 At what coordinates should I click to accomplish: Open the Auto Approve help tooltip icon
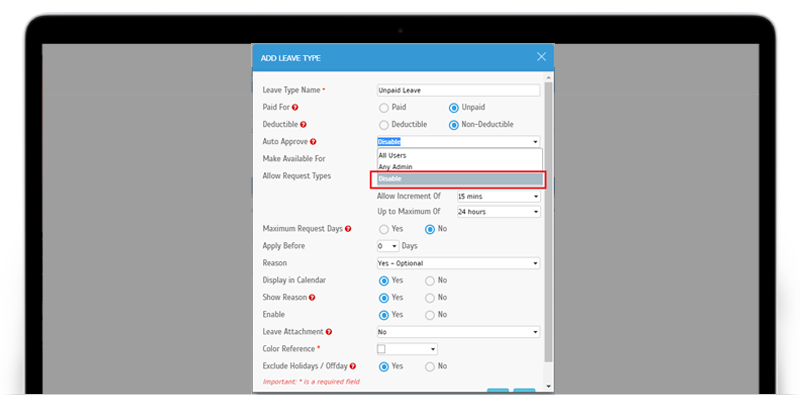tap(313, 142)
